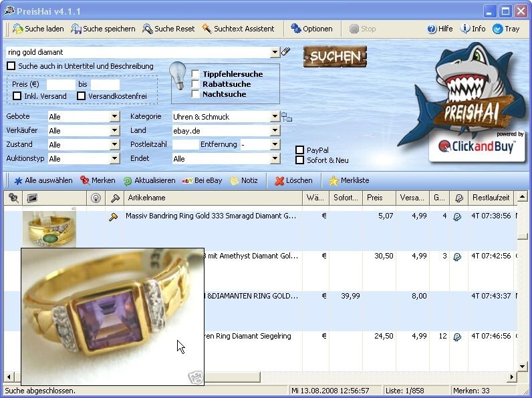Open the search text history dropdown

275,52
